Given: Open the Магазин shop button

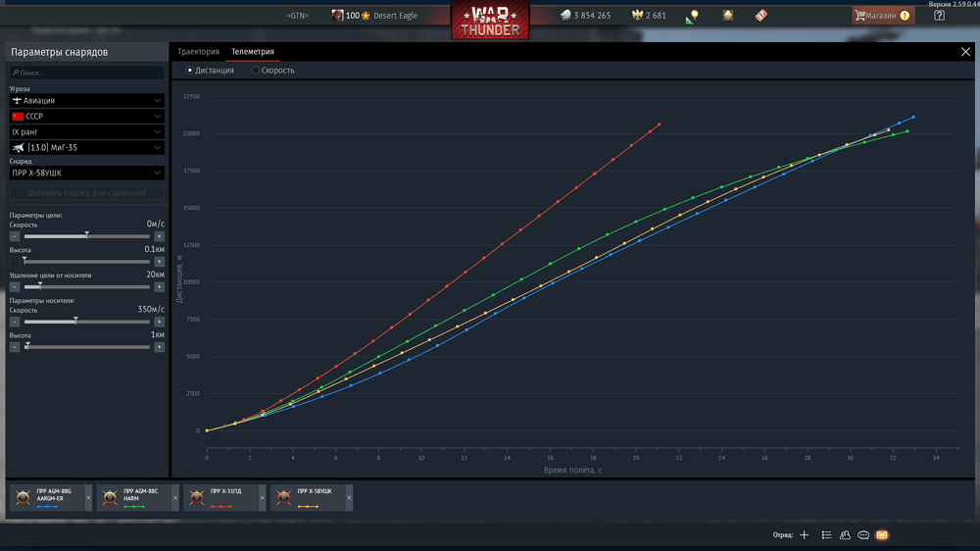Looking at the screenshot, I should (x=883, y=16).
